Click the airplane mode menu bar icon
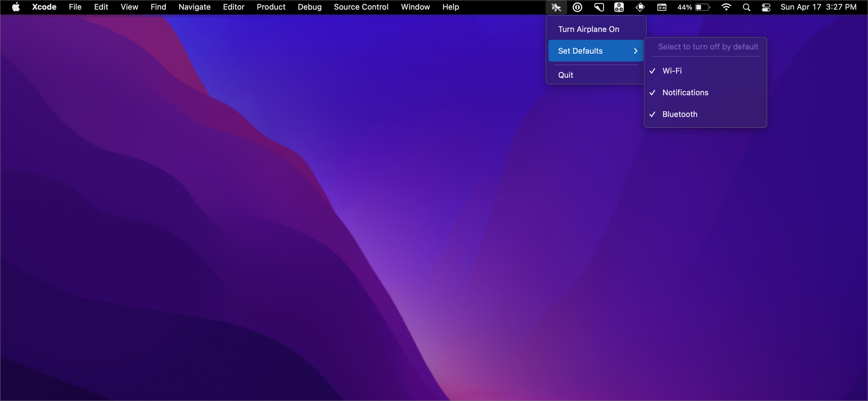Screen dimensions: 868x401 tap(556, 7)
